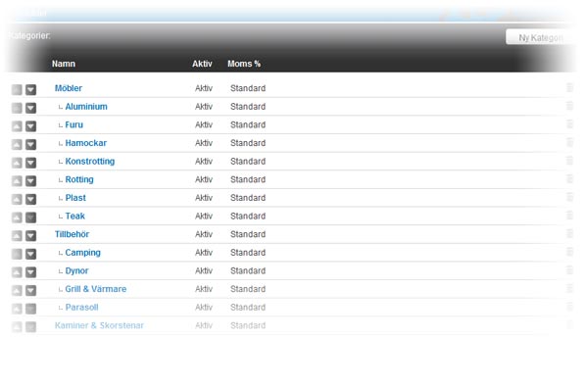
Task: Grab the drag handle on Möbler row
Action: click(569, 87)
